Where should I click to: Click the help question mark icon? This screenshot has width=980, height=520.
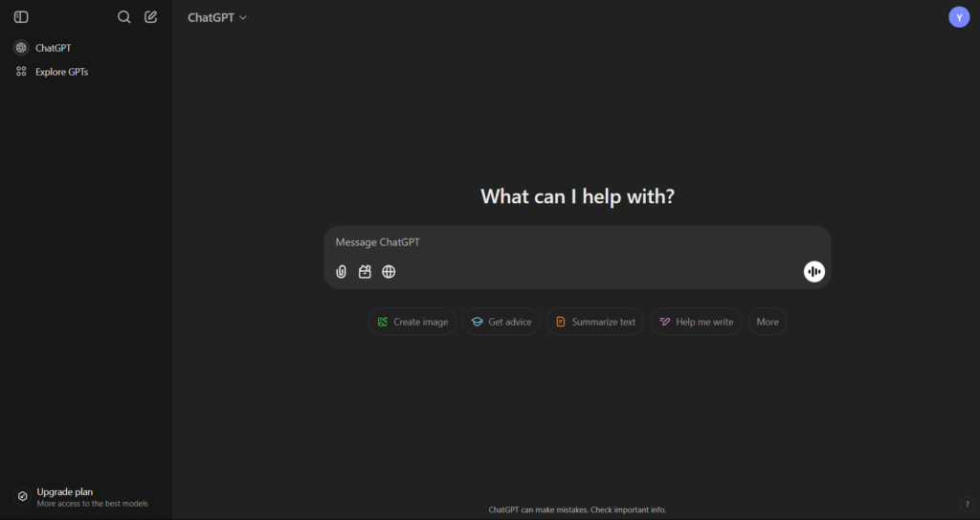click(966, 505)
